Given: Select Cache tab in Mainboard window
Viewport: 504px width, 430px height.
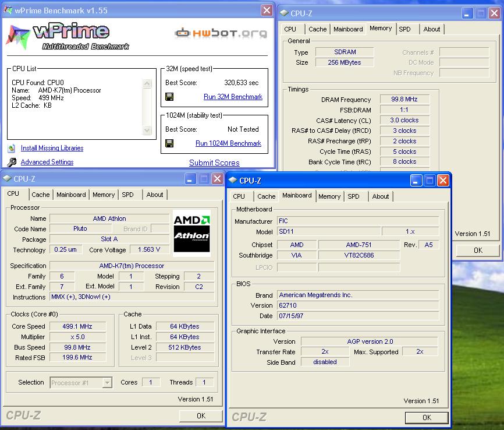Looking at the screenshot, I should pos(267,196).
